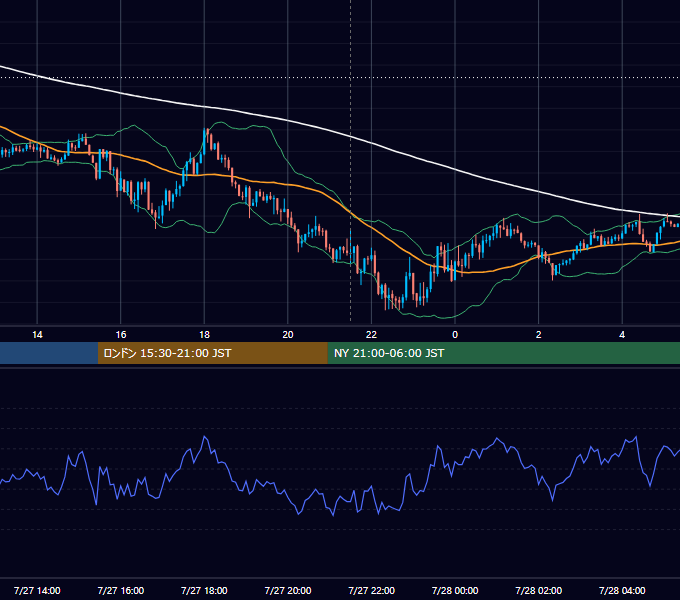Viewport: 680px width, 600px height.
Task: Click the '7/27 20:00' date label on the lower axis
Action: tap(288, 590)
